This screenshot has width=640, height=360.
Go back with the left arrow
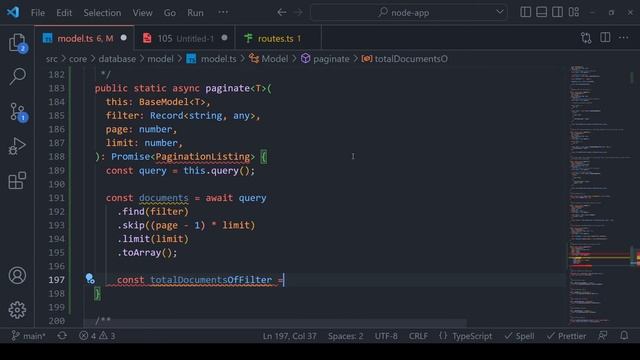tap(282, 12)
